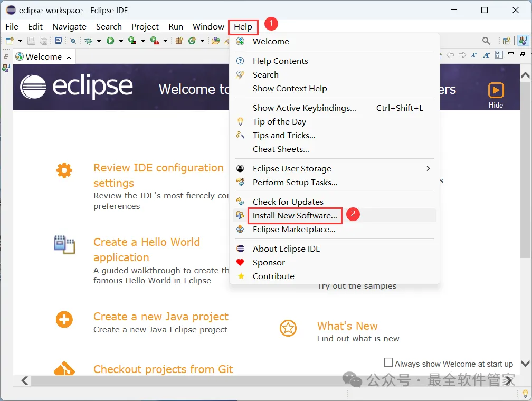Screen dimensions: 532x401
Task: Click the New Java Package icon
Action: point(179,41)
